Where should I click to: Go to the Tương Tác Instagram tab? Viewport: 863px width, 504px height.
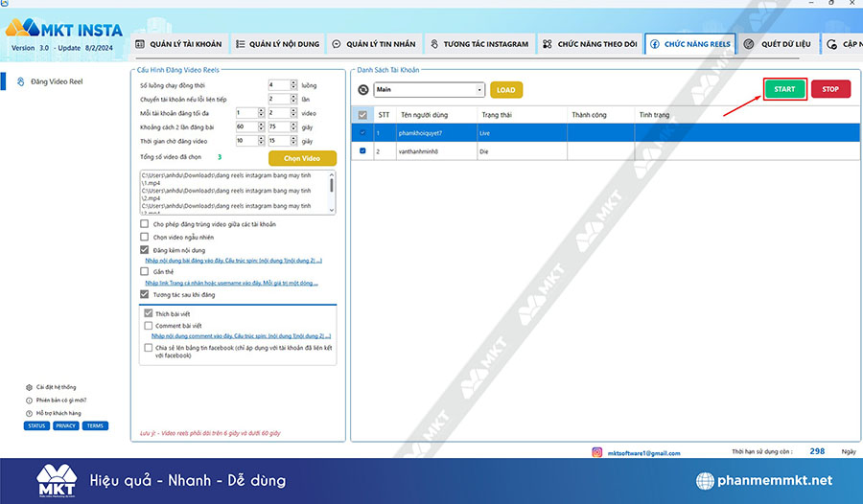[478, 44]
